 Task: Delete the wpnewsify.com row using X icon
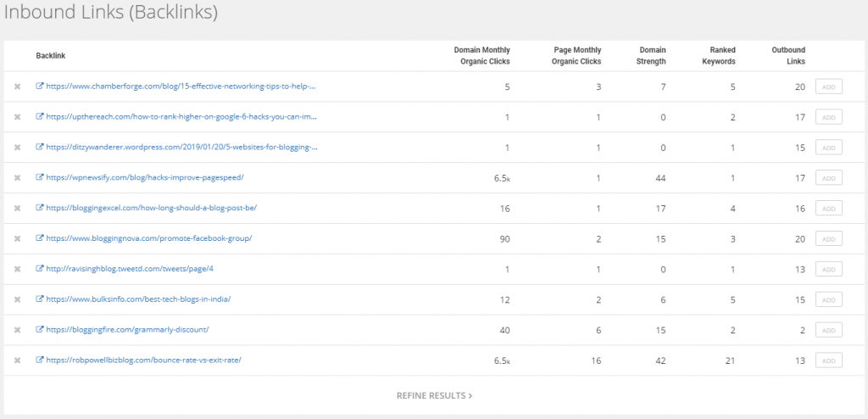(17, 177)
